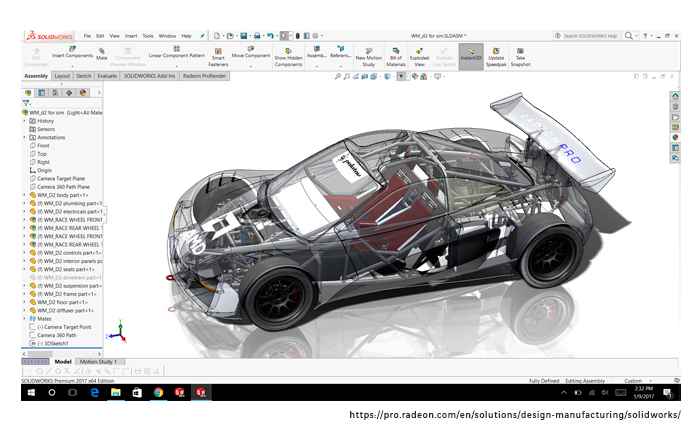
Task: Create an Exploded View
Action: 419,57
